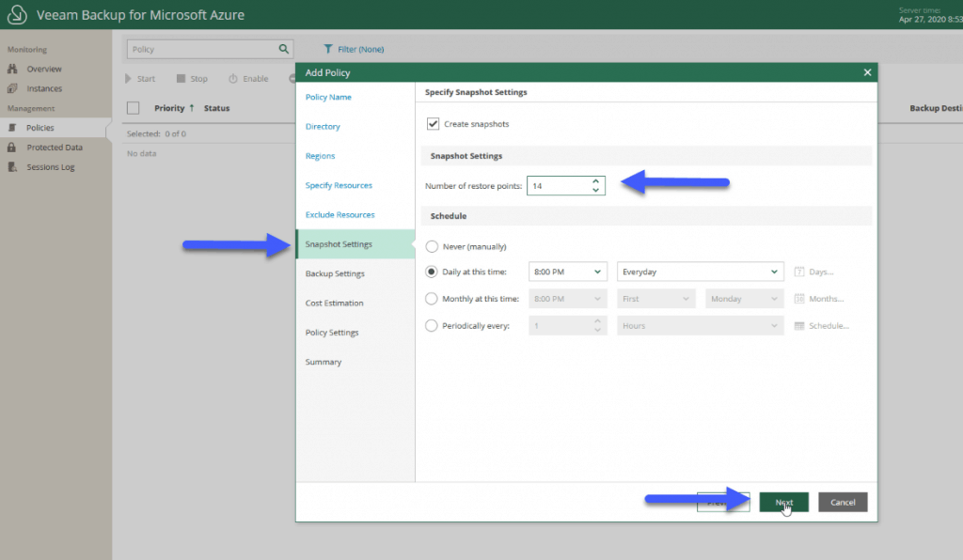Viewport: 963px width, 560px height.
Task: Click the Filter funnel icon
Action: tap(328, 49)
